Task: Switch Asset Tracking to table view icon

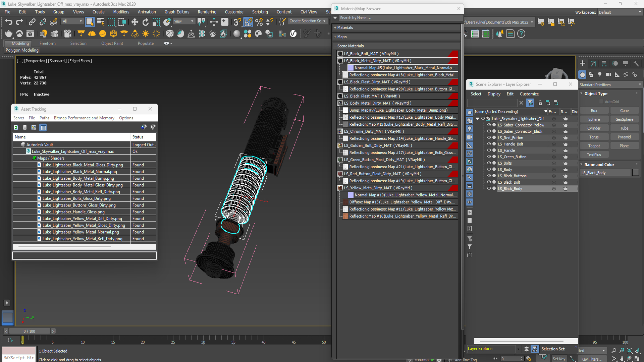Action: (x=43, y=127)
